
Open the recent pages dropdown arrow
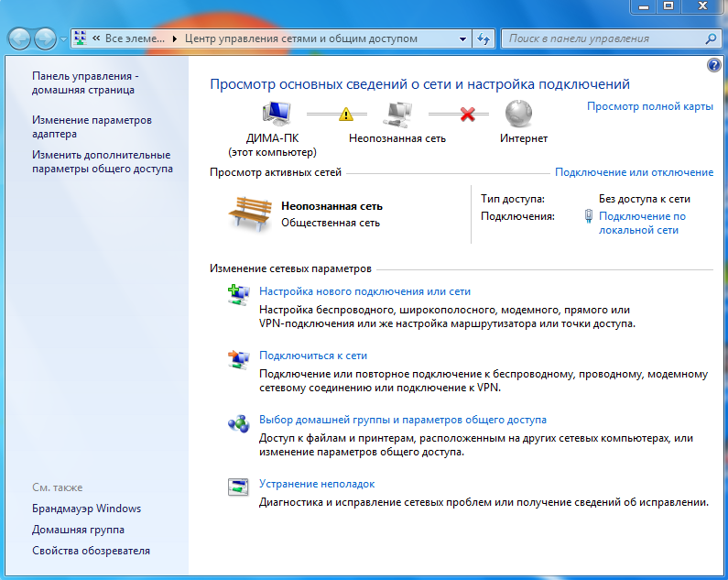coord(63,39)
